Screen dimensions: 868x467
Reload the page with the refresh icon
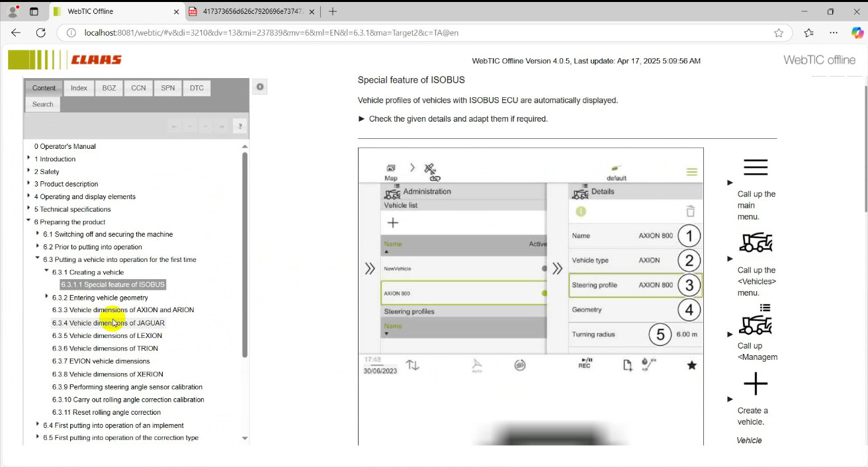click(x=41, y=32)
